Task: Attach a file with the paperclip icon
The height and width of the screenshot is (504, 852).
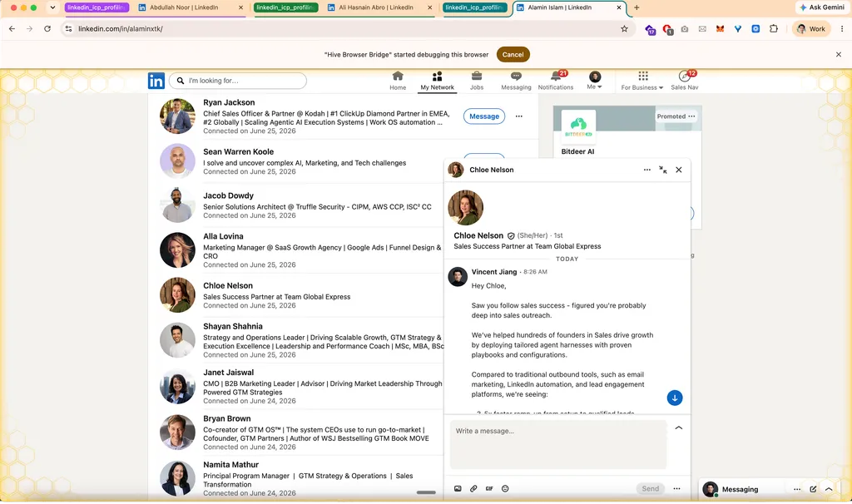Action: pos(473,489)
